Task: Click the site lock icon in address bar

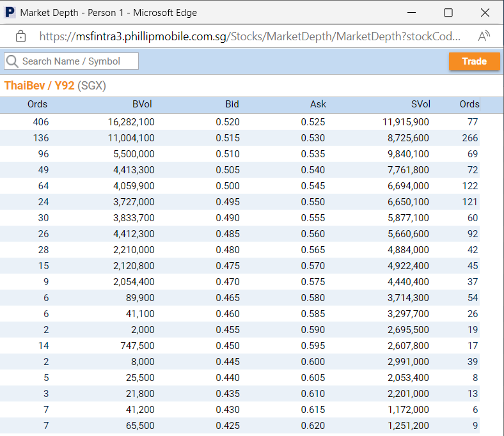Action: 21,36
